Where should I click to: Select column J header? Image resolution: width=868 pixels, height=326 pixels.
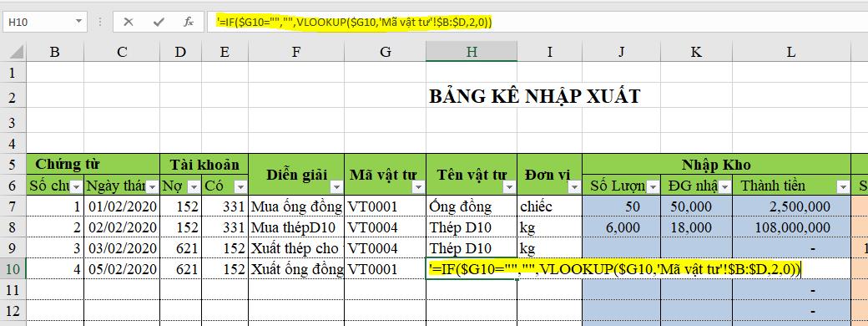(621, 52)
